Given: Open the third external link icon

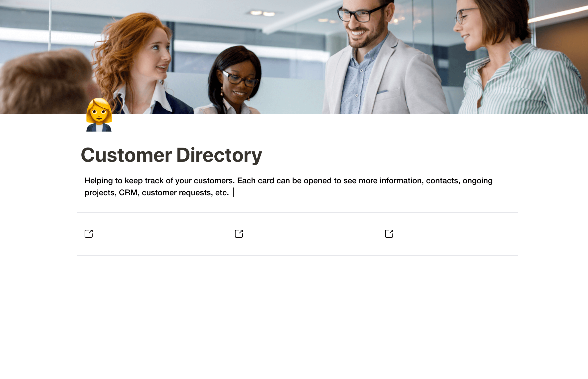Looking at the screenshot, I should tap(389, 234).
